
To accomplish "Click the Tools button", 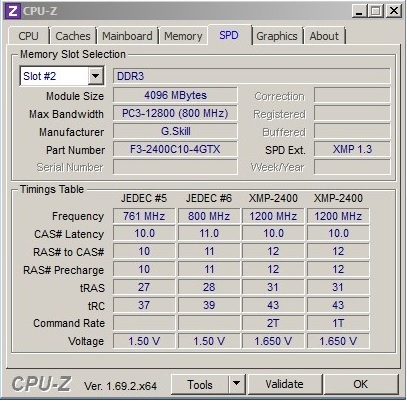I will click(200, 384).
